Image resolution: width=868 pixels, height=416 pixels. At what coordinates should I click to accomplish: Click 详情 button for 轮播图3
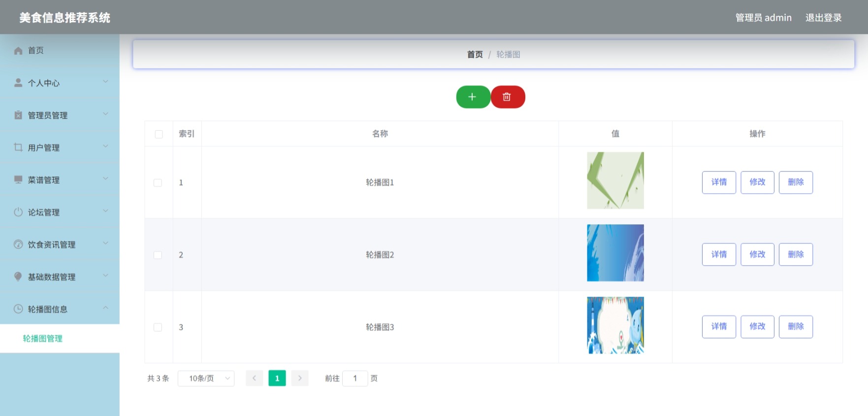pos(719,327)
